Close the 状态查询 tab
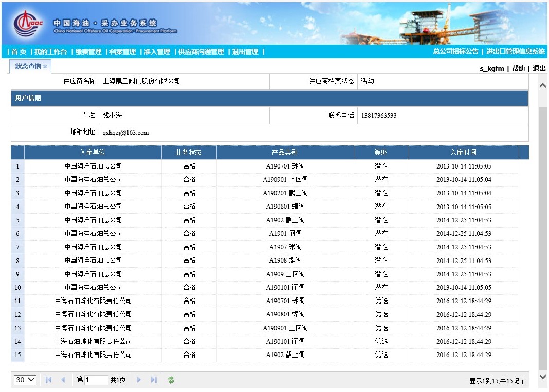This screenshot has height=392, width=549. coord(45,67)
